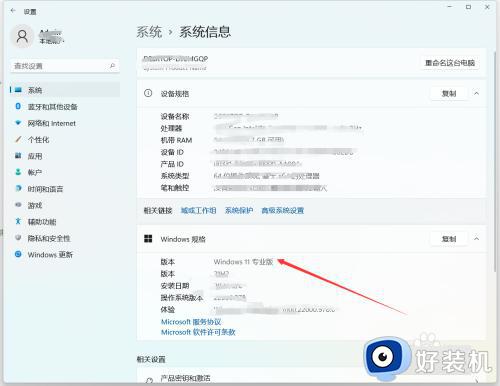Copy Windows specifications with 复制 button

(x=449, y=239)
